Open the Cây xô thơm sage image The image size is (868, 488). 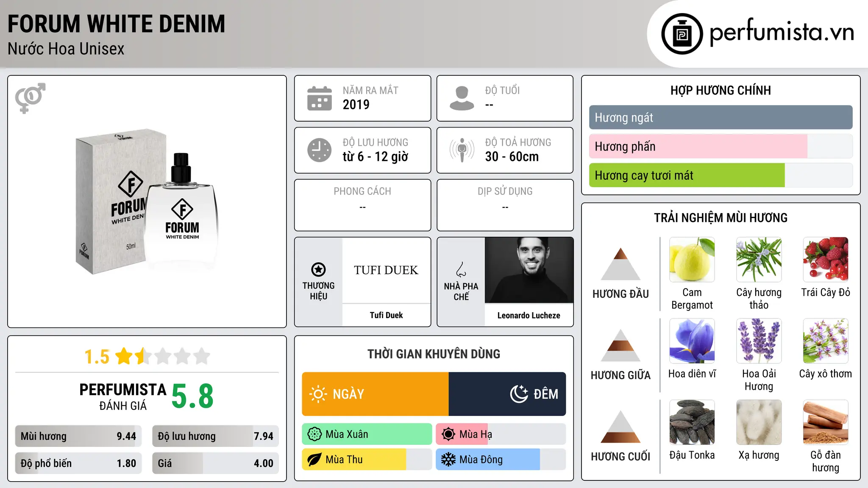[x=826, y=341]
